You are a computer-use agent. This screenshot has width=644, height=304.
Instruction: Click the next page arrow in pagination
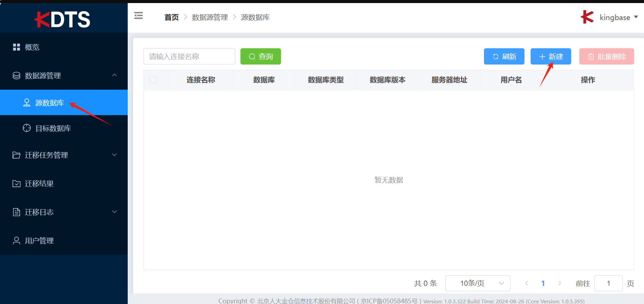point(559,283)
